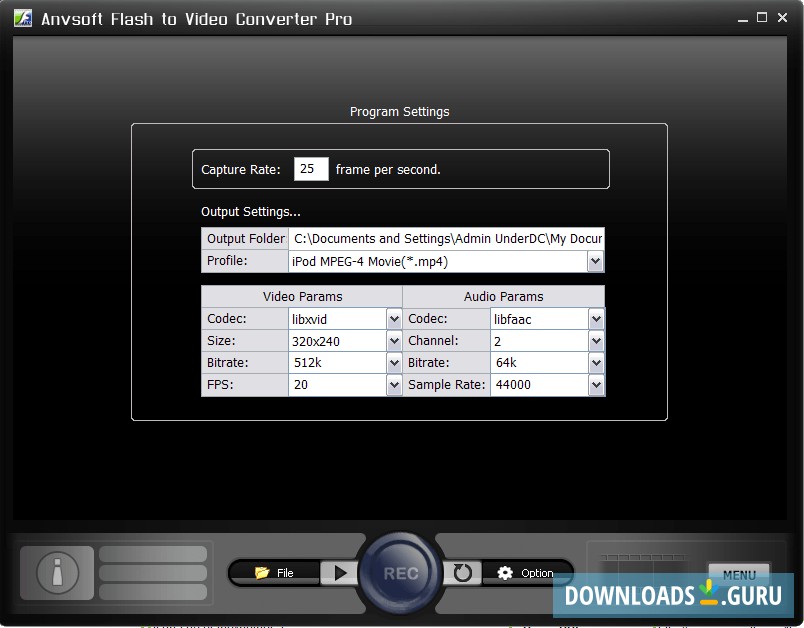Click the play preview button
804x628 pixels.
(339, 573)
